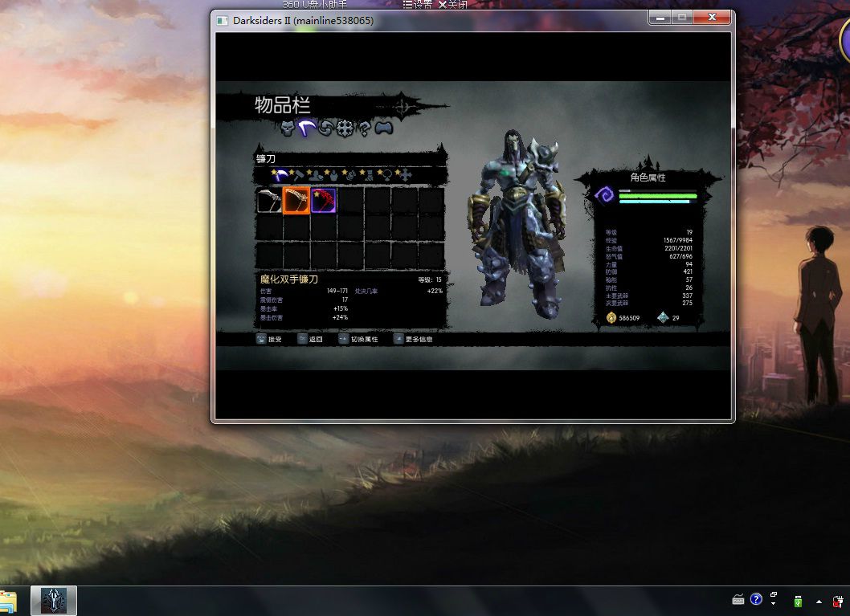Open the skull character menu tab

[288, 128]
